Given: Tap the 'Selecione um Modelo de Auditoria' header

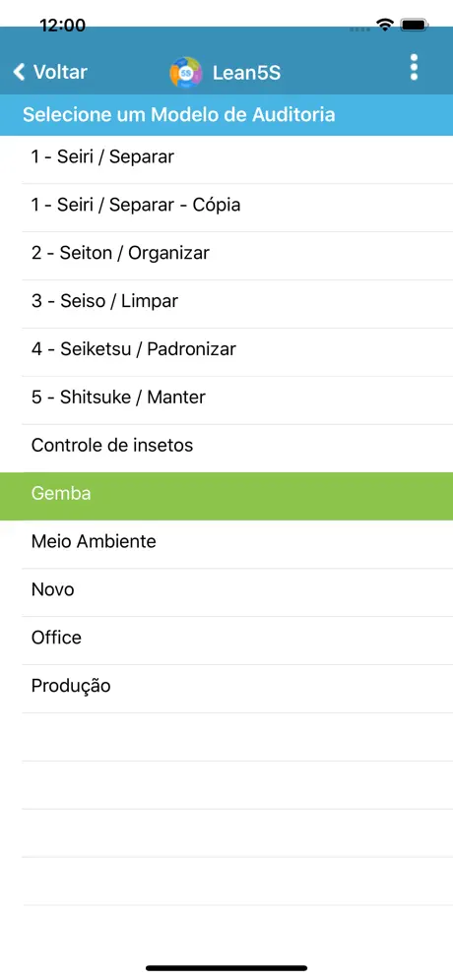Looking at the screenshot, I should pos(226,115).
